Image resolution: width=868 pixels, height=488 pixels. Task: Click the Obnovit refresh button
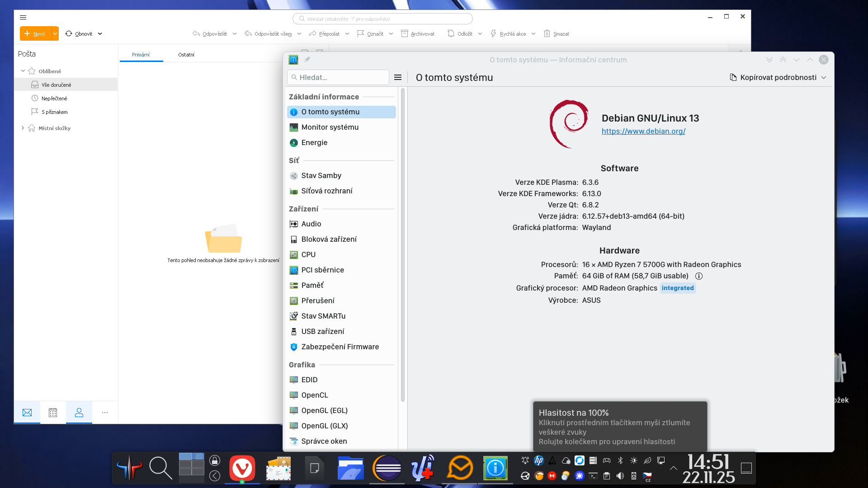tap(79, 33)
